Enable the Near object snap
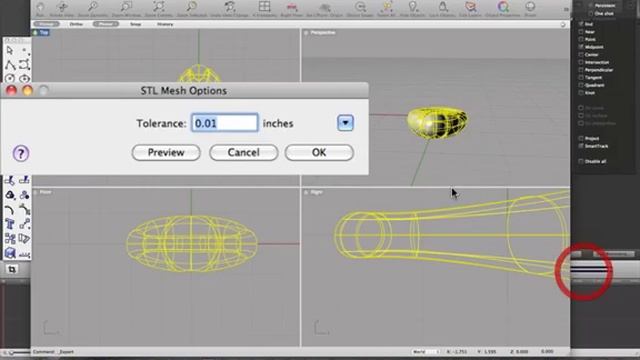 [x=581, y=32]
